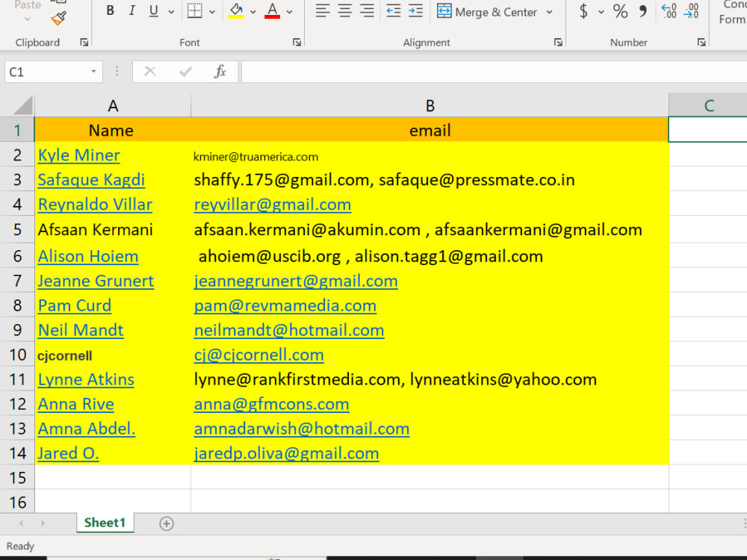Click into the formula bar field
The image size is (747, 560).
[x=494, y=72]
